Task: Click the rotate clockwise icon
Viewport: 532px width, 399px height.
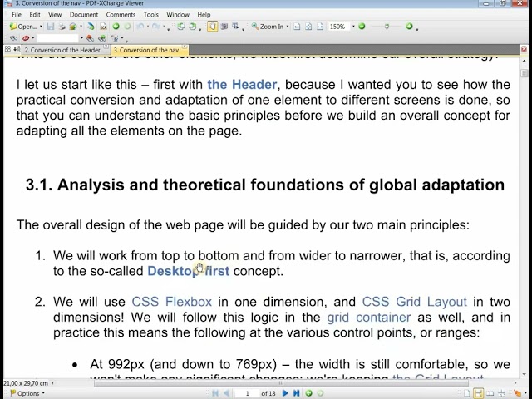Action: (x=193, y=27)
